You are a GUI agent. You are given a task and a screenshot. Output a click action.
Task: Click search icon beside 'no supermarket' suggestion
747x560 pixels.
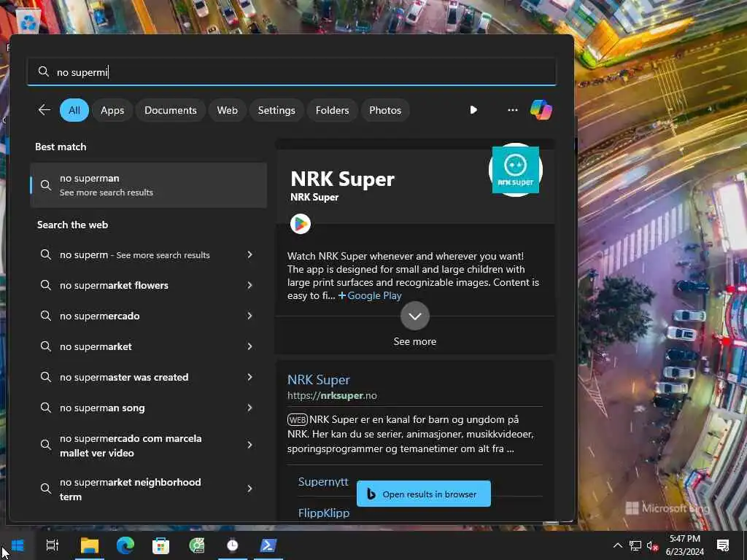click(x=46, y=346)
